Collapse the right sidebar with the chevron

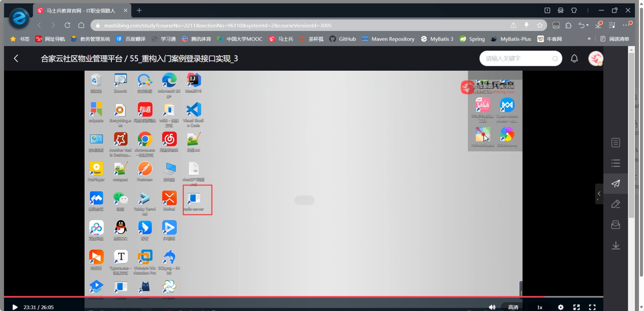tap(599, 194)
